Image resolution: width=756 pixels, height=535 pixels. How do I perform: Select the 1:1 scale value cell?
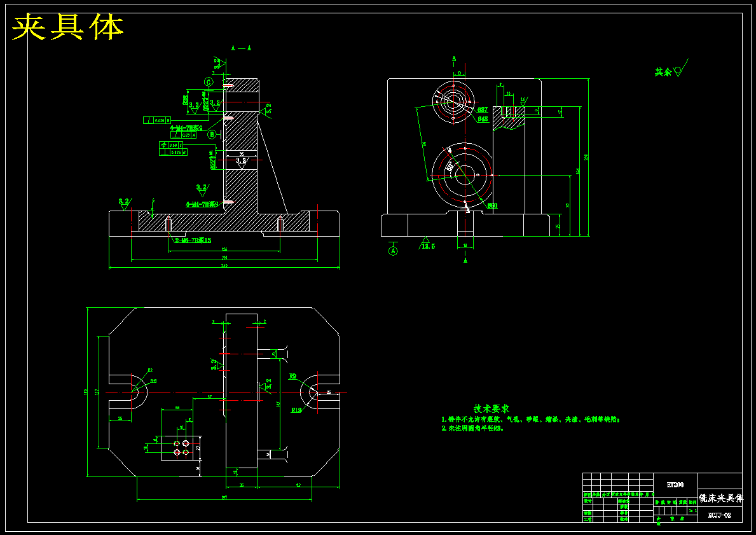[x=693, y=510]
